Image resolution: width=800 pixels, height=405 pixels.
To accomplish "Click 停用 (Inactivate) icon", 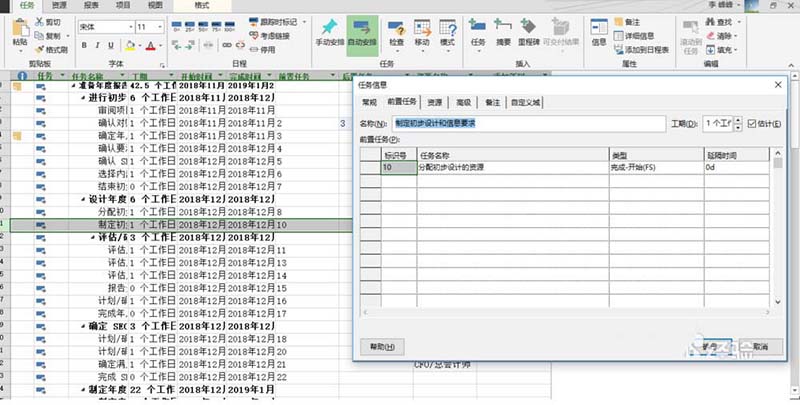I will [254, 50].
